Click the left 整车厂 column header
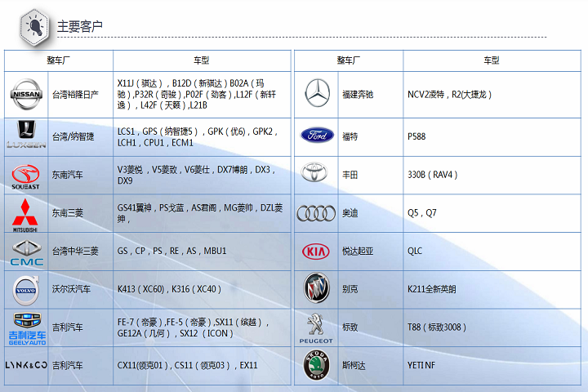Image resolution: width=588 pixels, height=392 pixels. pyautogui.click(x=59, y=60)
